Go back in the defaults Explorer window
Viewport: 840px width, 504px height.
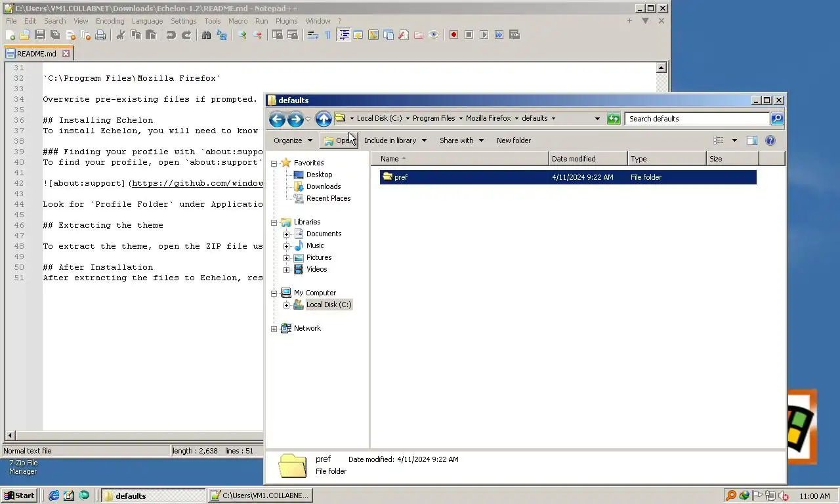277,119
